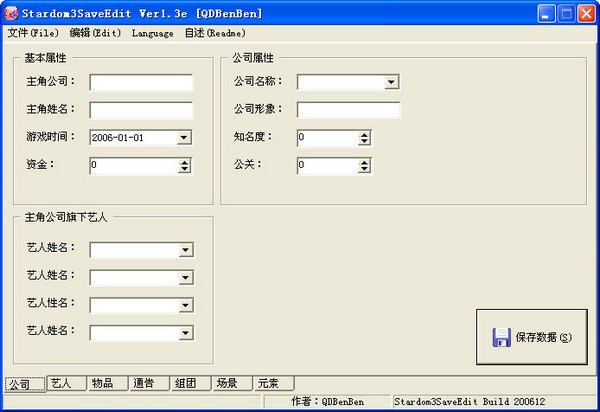Switch to the 元素 tab
Viewport: 600px width, 412px height.
(x=274, y=383)
